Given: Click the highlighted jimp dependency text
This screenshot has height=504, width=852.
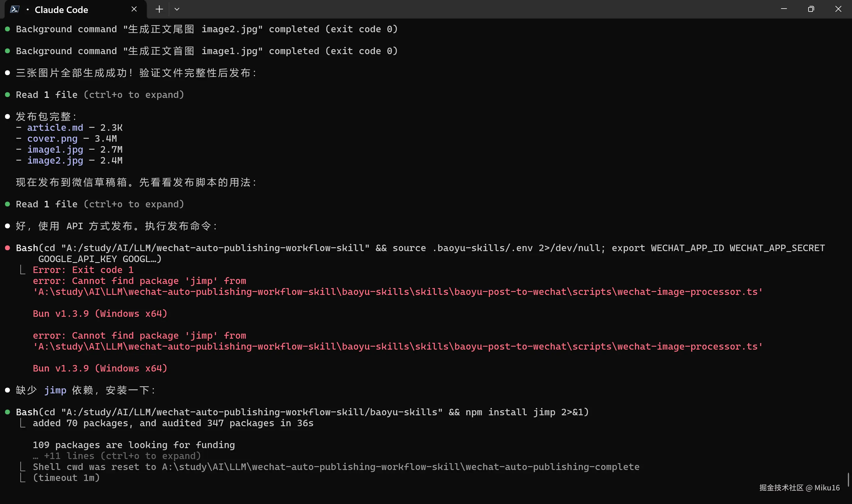Looking at the screenshot, I should click(x=55, y=390).
